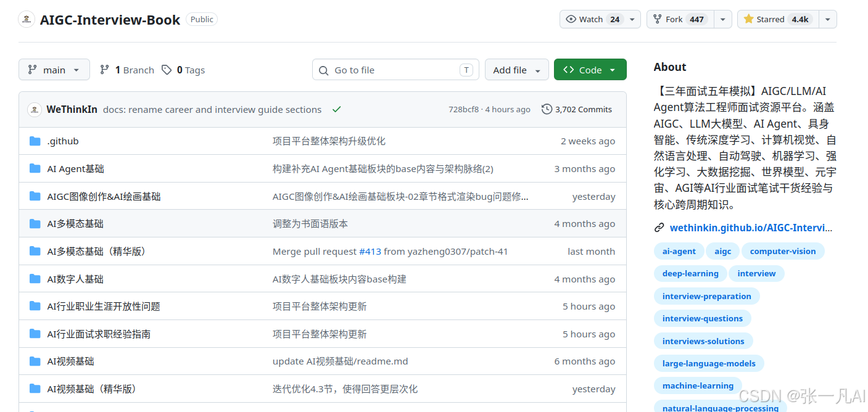Click the link icon beside the website URL

point(659,228)
